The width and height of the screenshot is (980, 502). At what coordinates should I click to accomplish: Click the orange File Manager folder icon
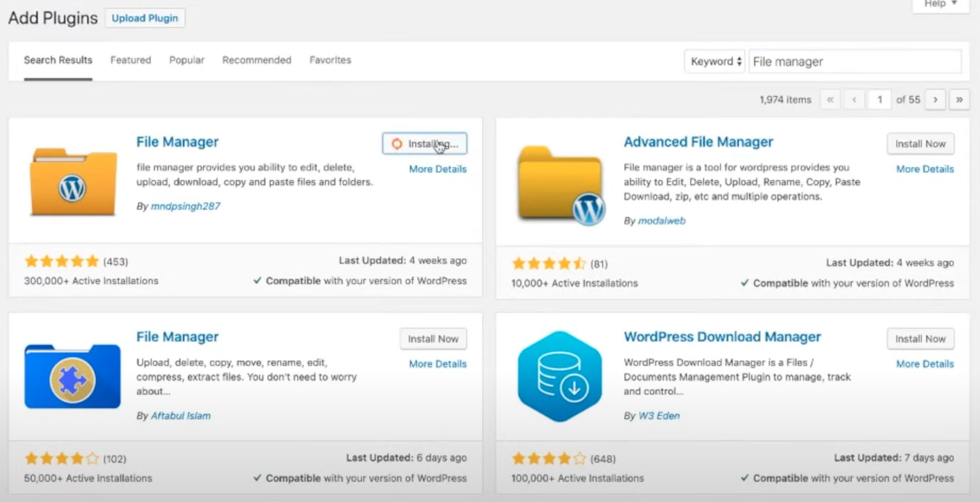pyautogui.click(x=73, y=182)
